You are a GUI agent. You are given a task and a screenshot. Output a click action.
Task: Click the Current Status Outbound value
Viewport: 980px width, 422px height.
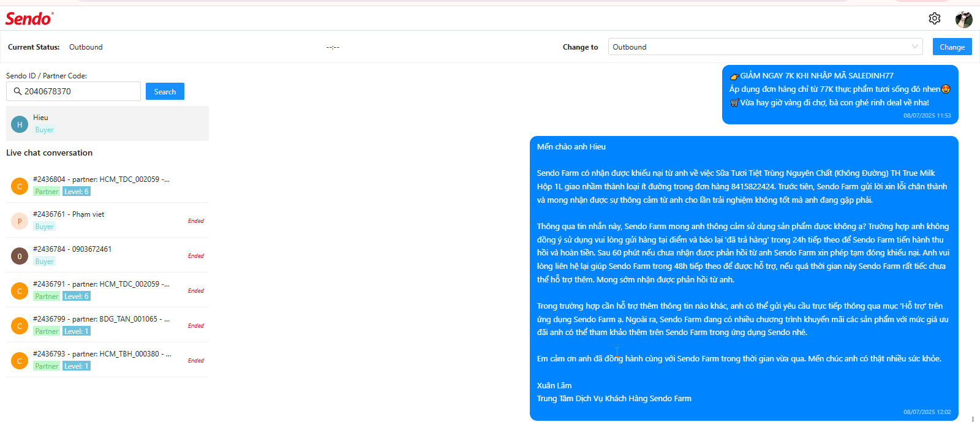[x=86, y=47]
